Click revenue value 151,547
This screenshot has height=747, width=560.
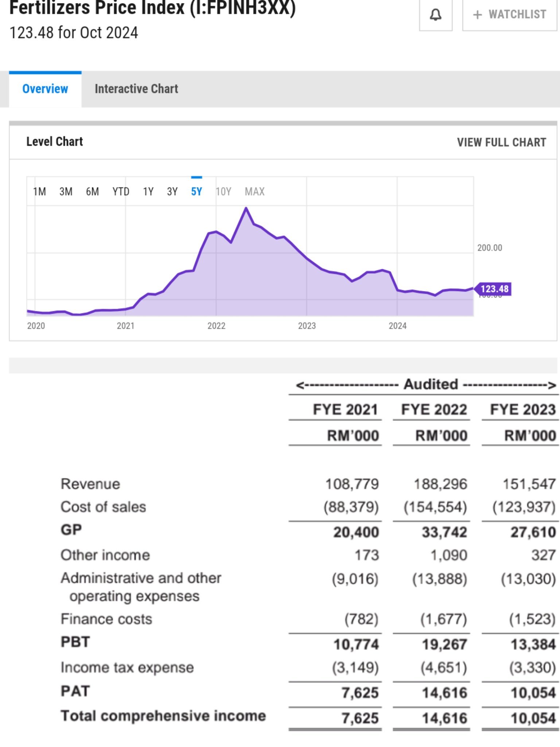[x=529, y=484]
